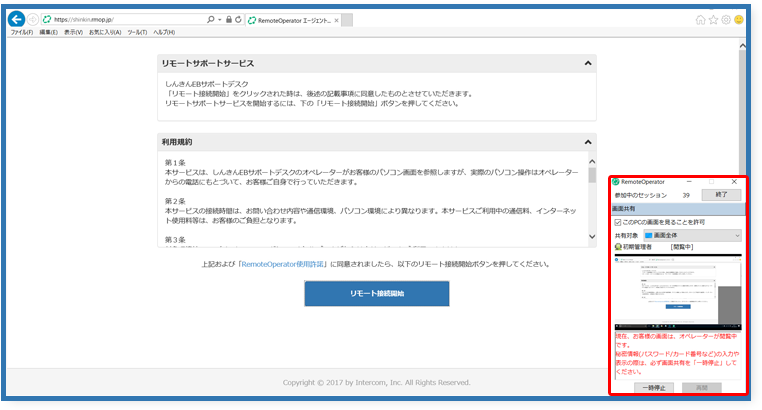Open a new tab with the blank tab button

pos(347,20)
